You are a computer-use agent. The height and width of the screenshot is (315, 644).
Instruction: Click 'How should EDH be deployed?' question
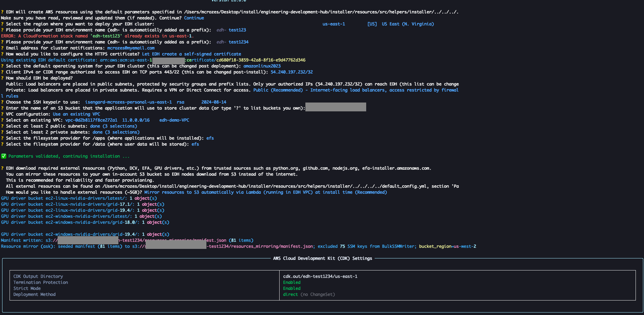click(39, 78)
